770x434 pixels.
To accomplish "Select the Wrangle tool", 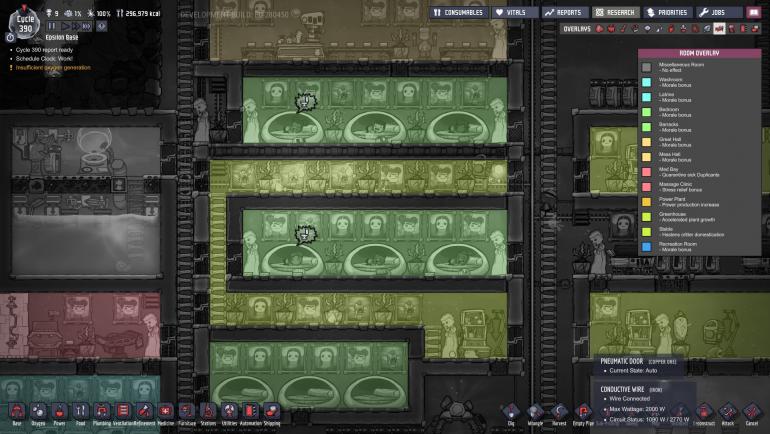I will click(x=535, y=412).
